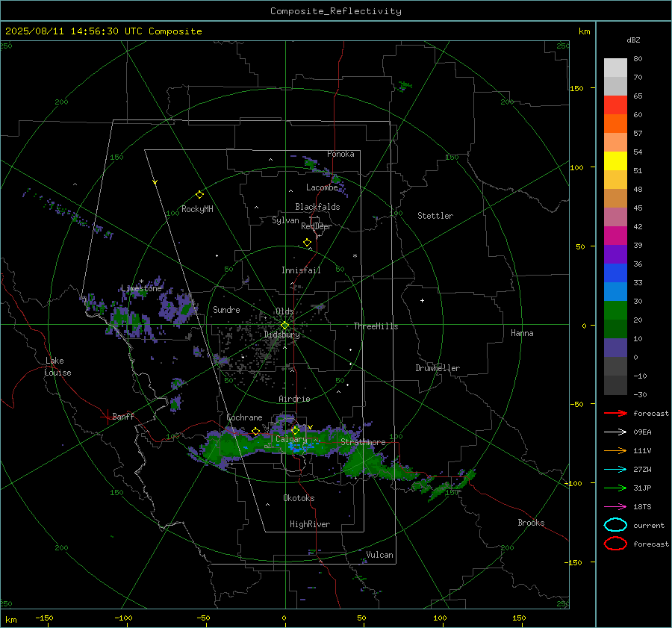Click the UTC timestamp text
The image size is (672, 628).
(x=103, y=31)
